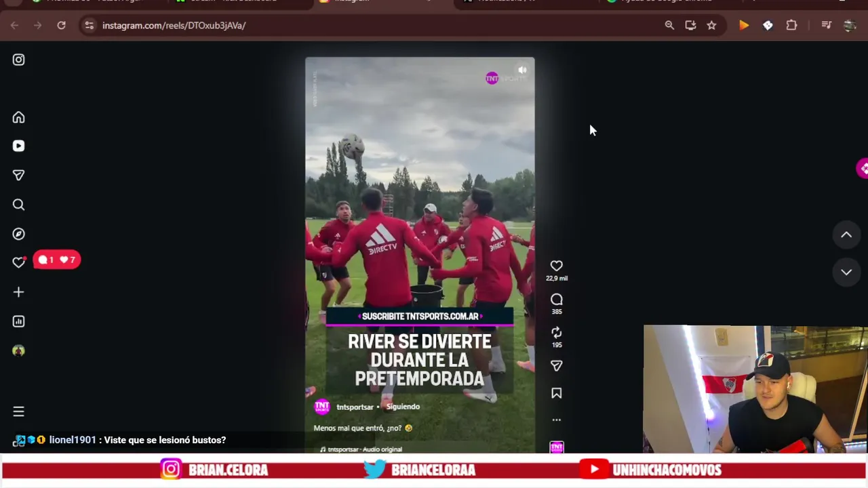Open the professional Dashboard chart icon

(18, 321)
